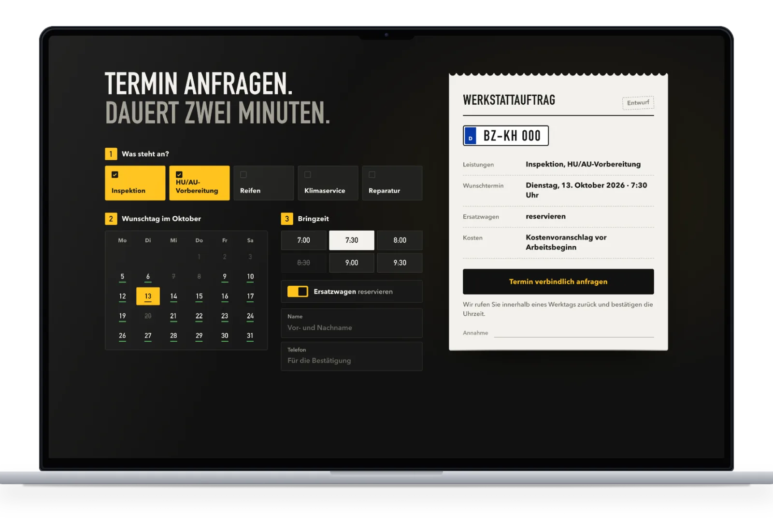
Task: Click the BZ-KH 000 license plate field
Action: [506, 136]
